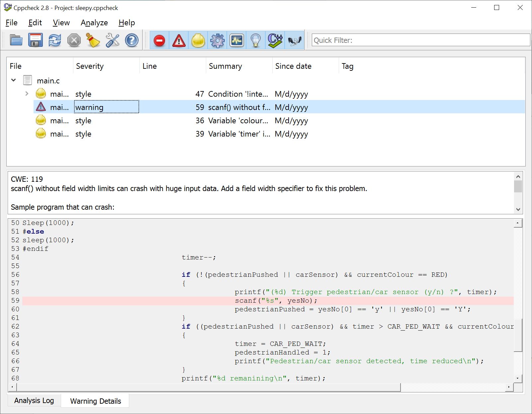532x414 pixels.
Task: Expand the line 47 style result row
Action: click(x=27, y=94)
